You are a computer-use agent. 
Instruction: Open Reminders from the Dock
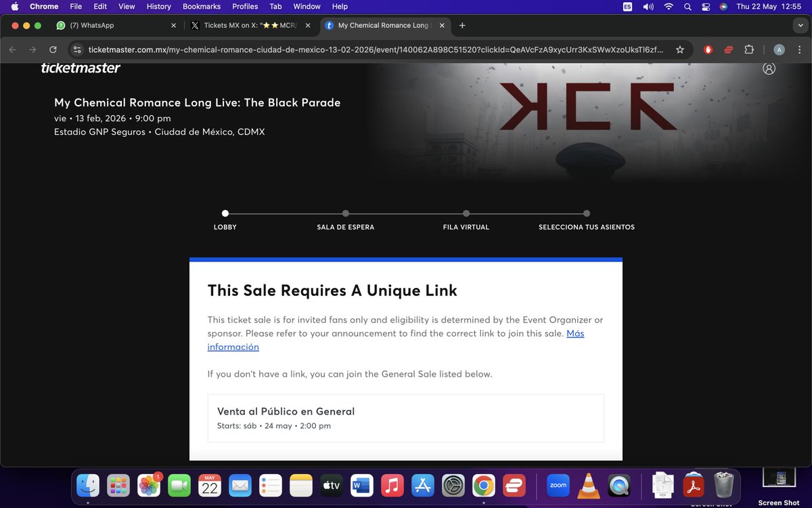271,485
